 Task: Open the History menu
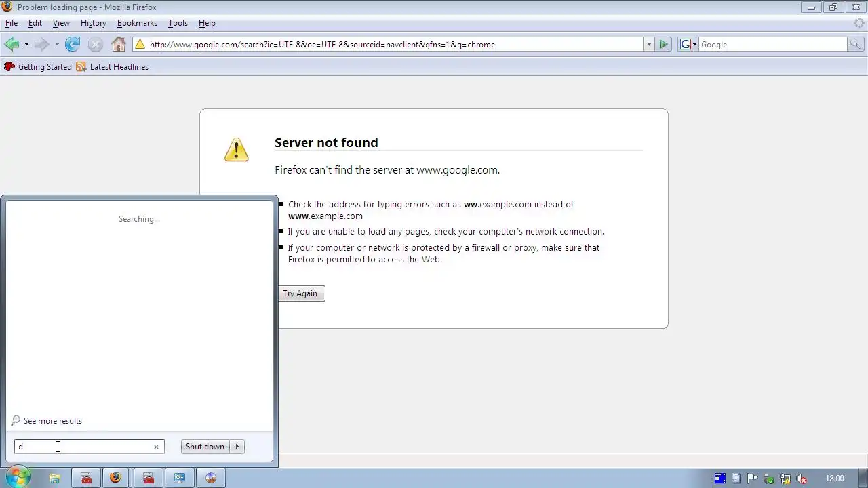(94, 23)
